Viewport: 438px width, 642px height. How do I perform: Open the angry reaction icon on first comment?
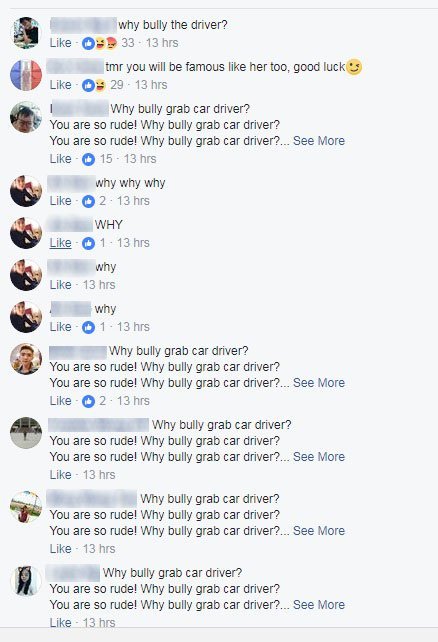[x=111, y=43]
